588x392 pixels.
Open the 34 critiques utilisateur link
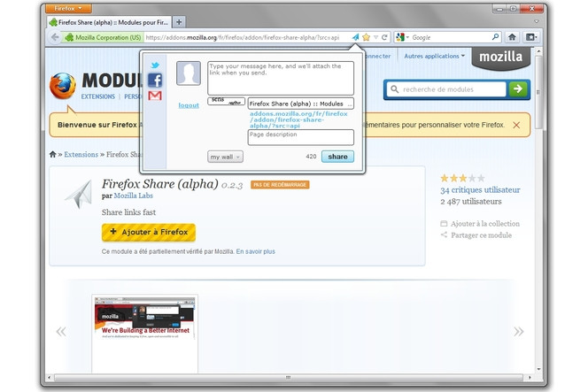(480, 190)
